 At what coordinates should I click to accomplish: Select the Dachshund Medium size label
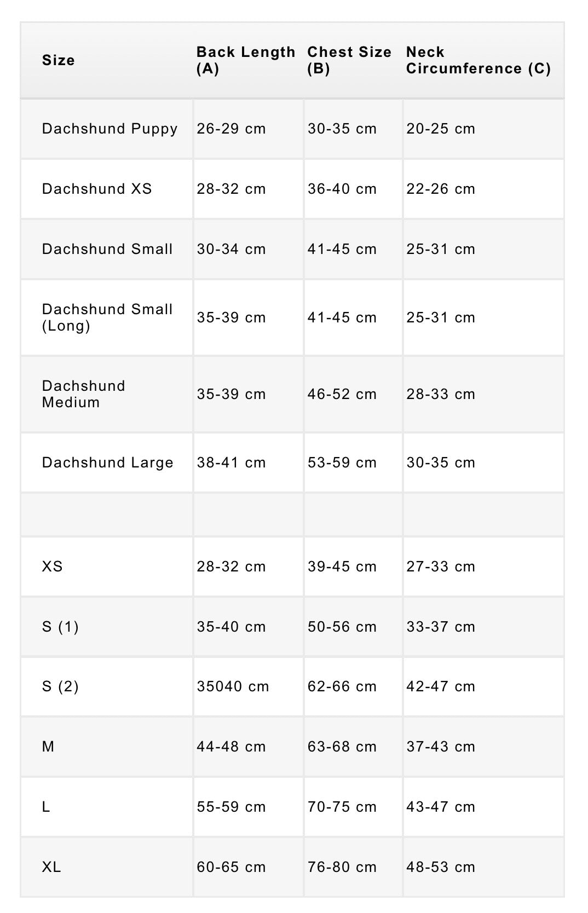[84, 394]
